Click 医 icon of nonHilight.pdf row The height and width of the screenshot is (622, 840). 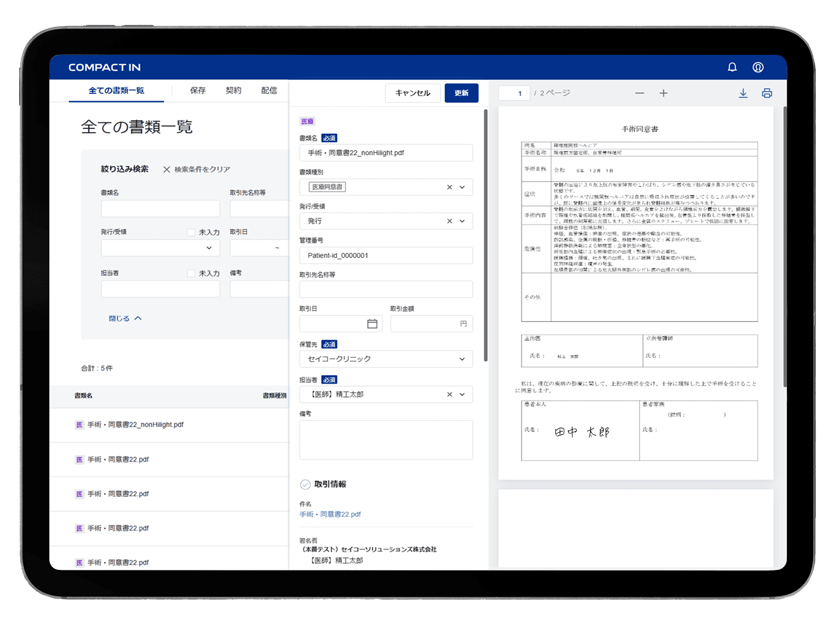click(80, 425)
